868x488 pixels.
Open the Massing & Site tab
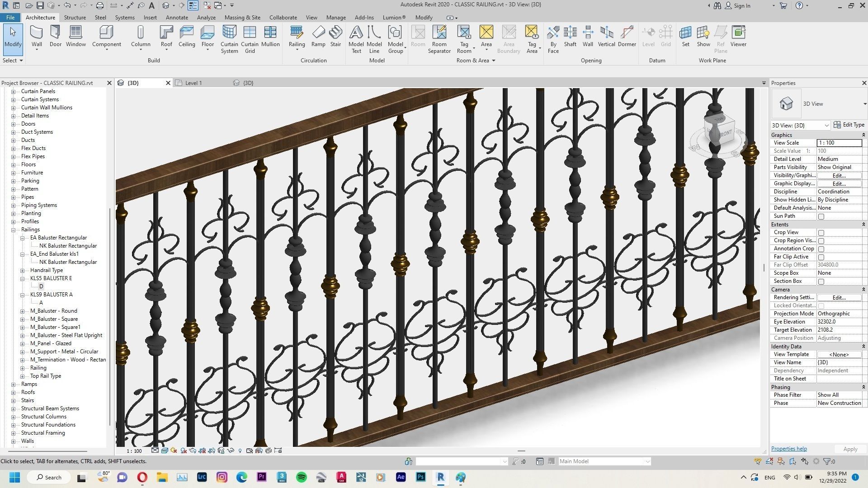pyautogui.click(x=242, y=17)
